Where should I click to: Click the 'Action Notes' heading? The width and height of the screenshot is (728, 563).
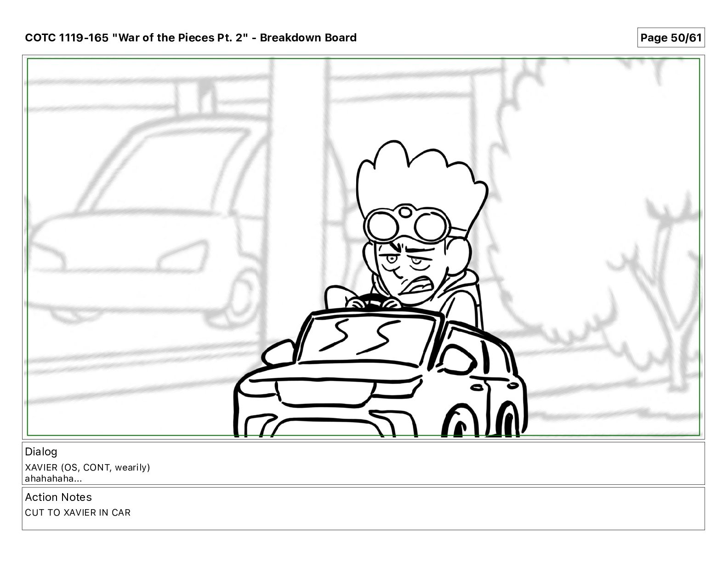[x=58, y=497]
